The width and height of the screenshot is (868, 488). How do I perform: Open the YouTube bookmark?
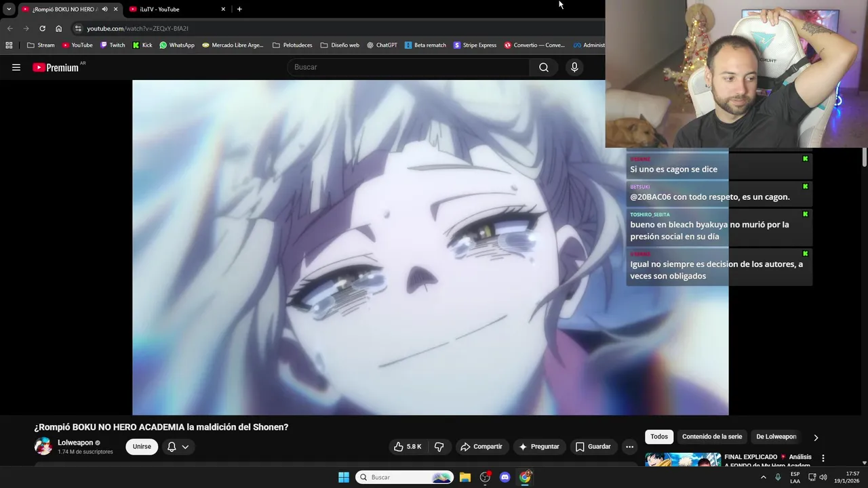[77, 45]
